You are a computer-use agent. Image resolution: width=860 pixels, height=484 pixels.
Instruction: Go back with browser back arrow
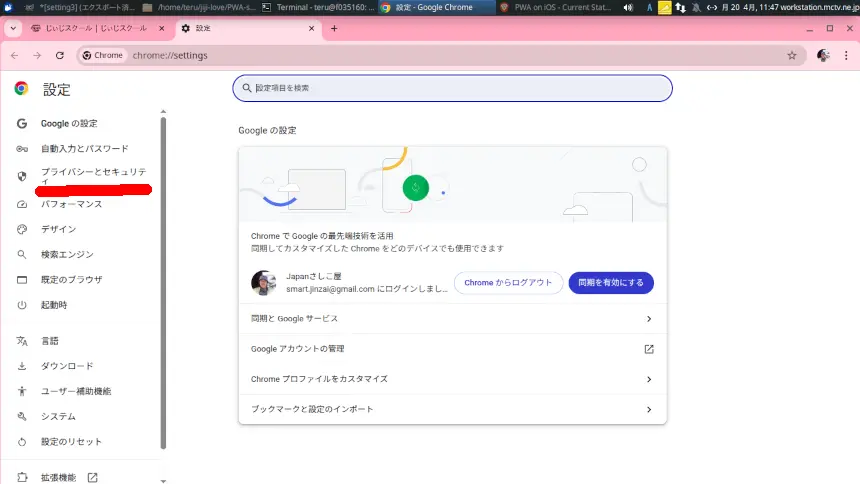14,55
